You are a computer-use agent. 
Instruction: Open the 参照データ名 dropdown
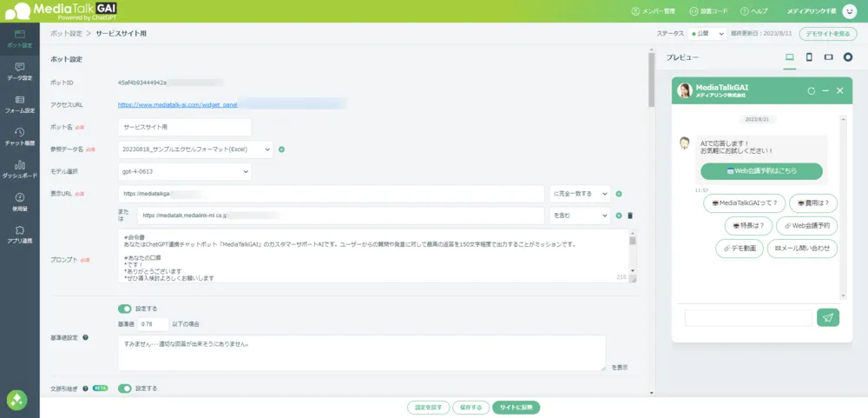195,149
